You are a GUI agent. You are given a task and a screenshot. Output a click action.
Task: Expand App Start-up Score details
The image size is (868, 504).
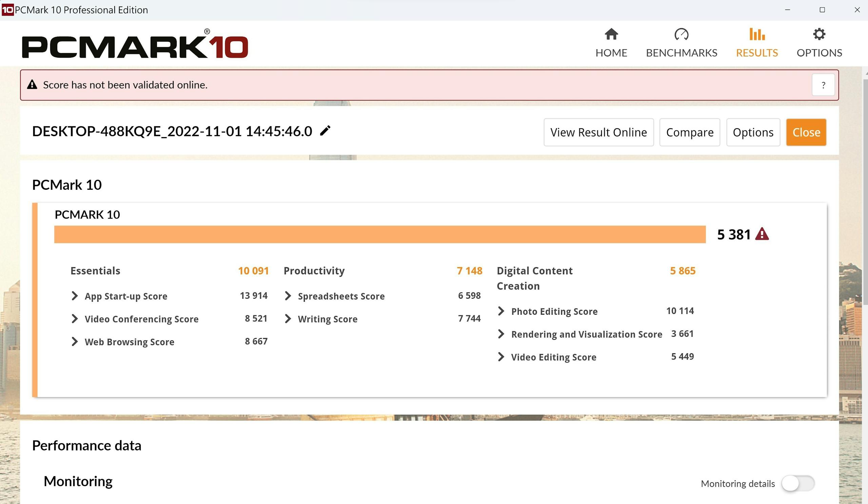click(74, 296)
